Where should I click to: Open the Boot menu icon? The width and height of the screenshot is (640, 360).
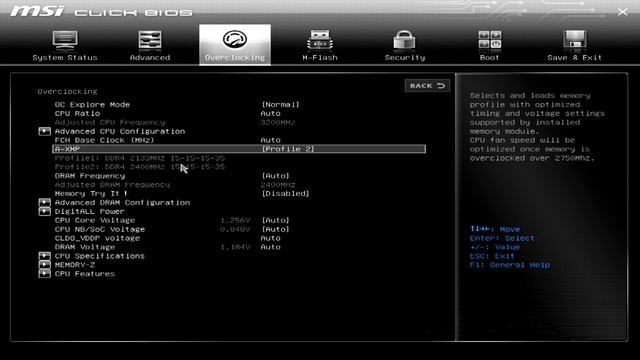(x=489, y=40)
